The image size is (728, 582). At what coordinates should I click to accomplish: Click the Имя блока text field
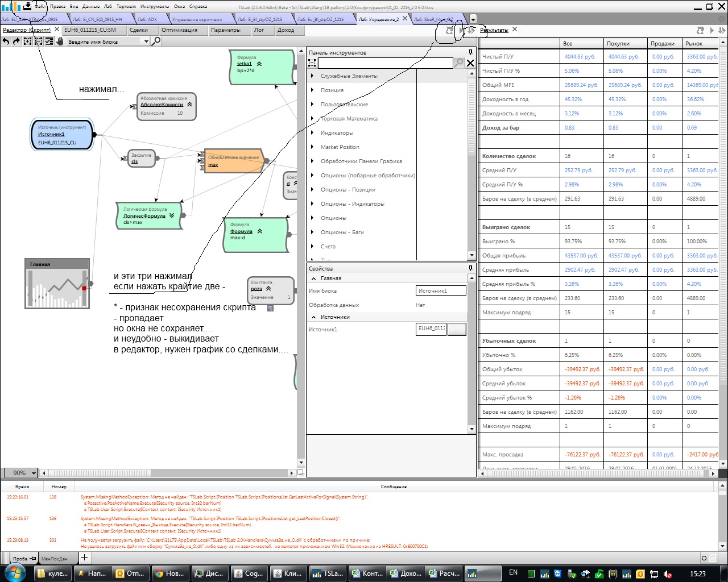[441, 291]
